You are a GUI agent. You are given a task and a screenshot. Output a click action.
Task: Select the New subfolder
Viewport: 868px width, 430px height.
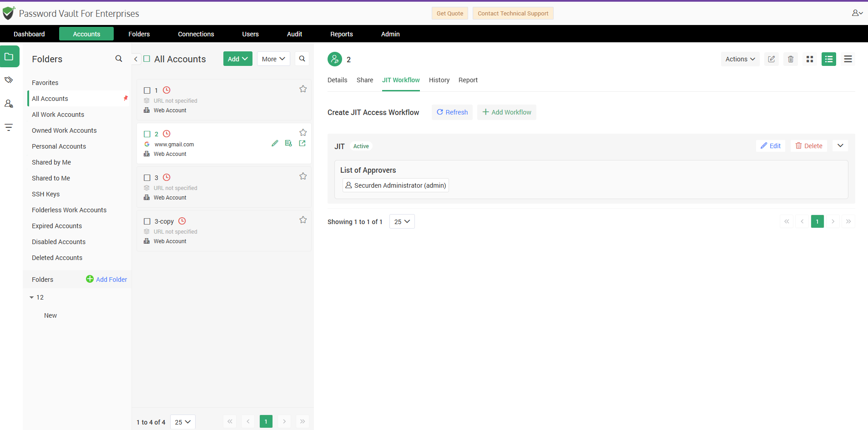[50, 315]
